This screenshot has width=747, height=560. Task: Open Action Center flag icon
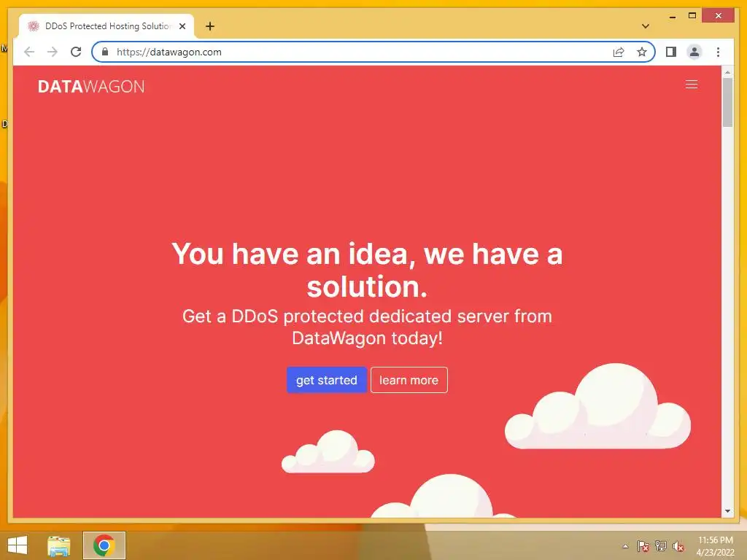[643, 546]
